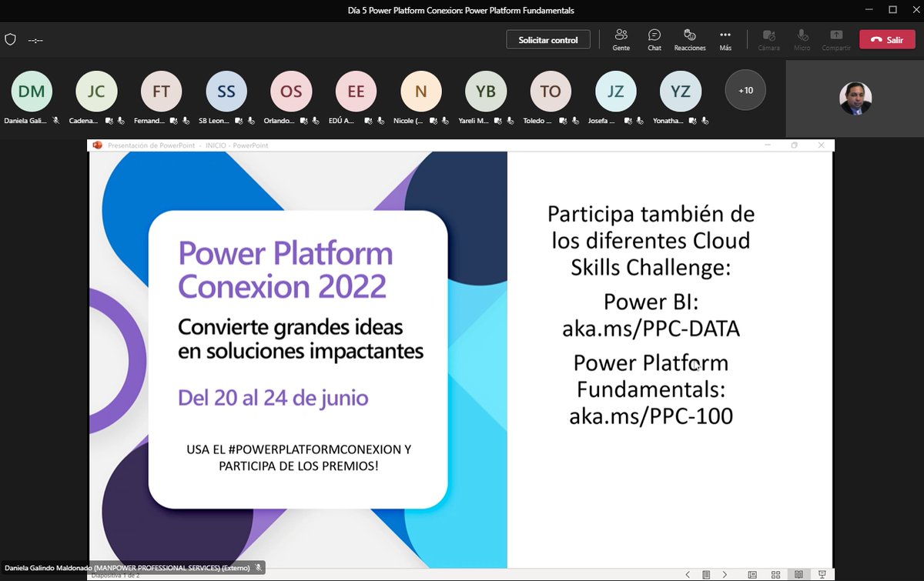Leave the meeting with Salir
924x581 pixels.
tap(887, 39)
